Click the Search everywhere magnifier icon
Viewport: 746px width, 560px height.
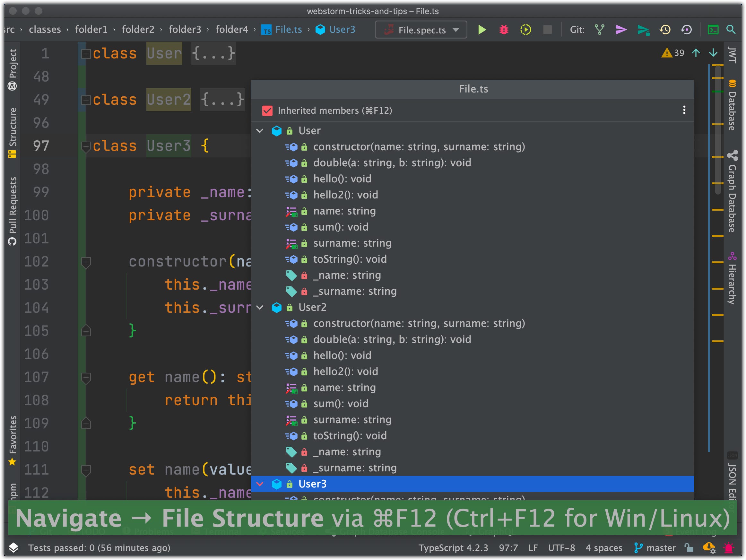(x=731, y=30)
